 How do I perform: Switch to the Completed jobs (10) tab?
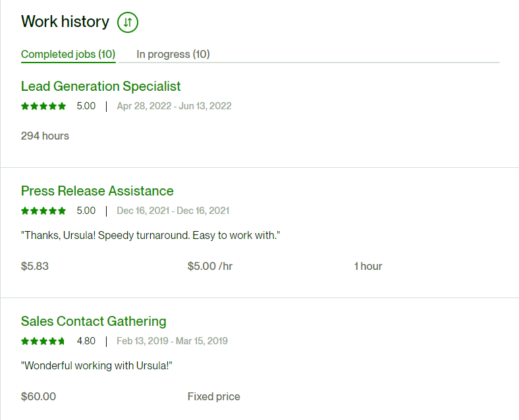coord(68,54)
